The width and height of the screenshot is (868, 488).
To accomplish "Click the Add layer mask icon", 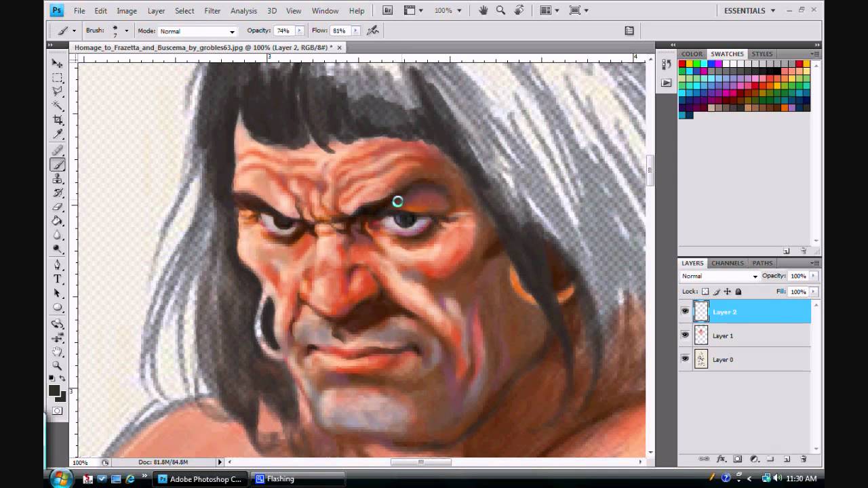I will coord(738,459).
